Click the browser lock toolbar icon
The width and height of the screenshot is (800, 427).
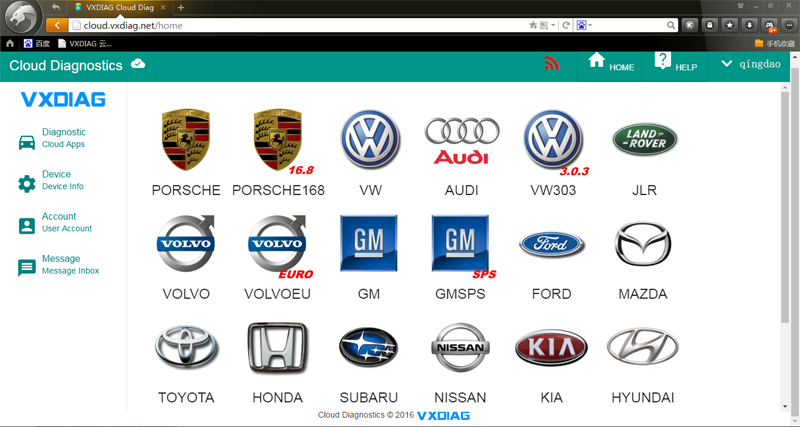(710, 25)
